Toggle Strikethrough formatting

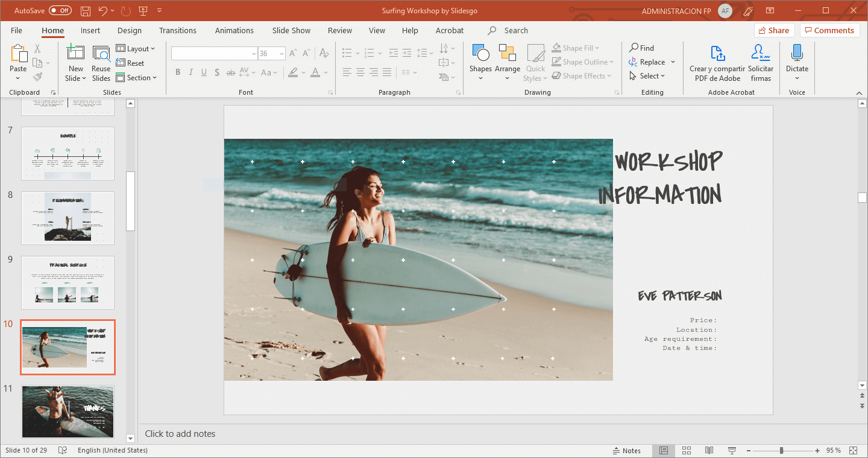[x=231, y=72]
